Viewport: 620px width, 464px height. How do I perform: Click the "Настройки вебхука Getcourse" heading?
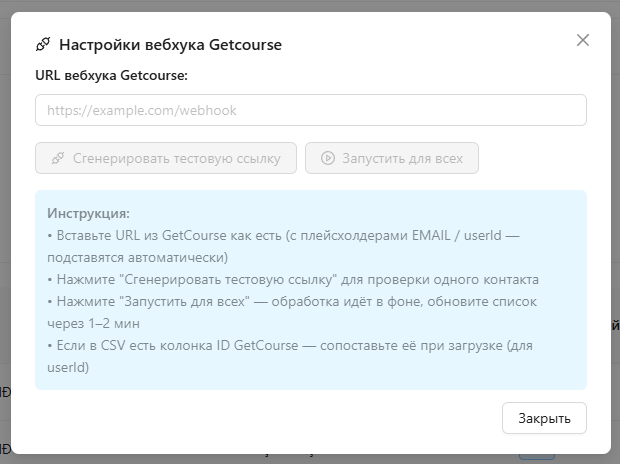click(170, 45)
